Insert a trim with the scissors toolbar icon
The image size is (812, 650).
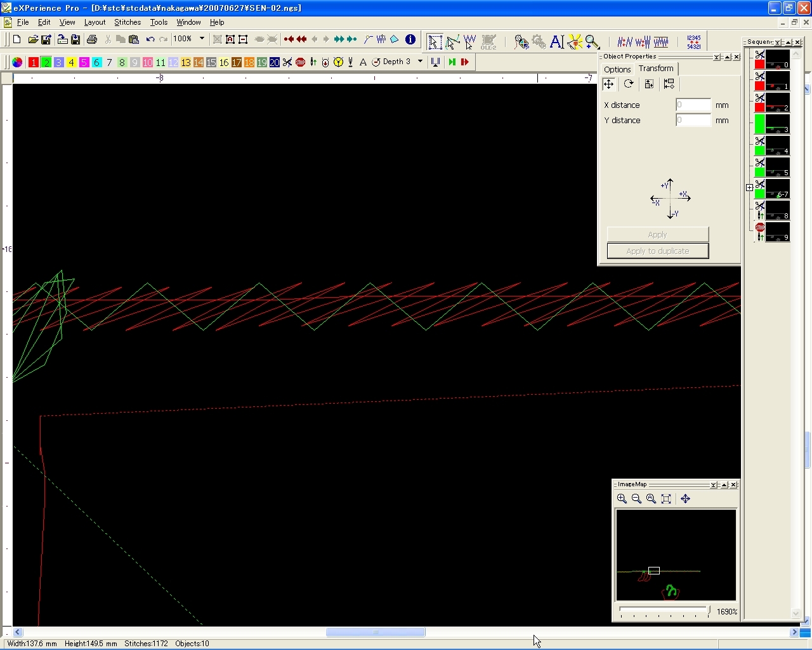coord(287,62)
